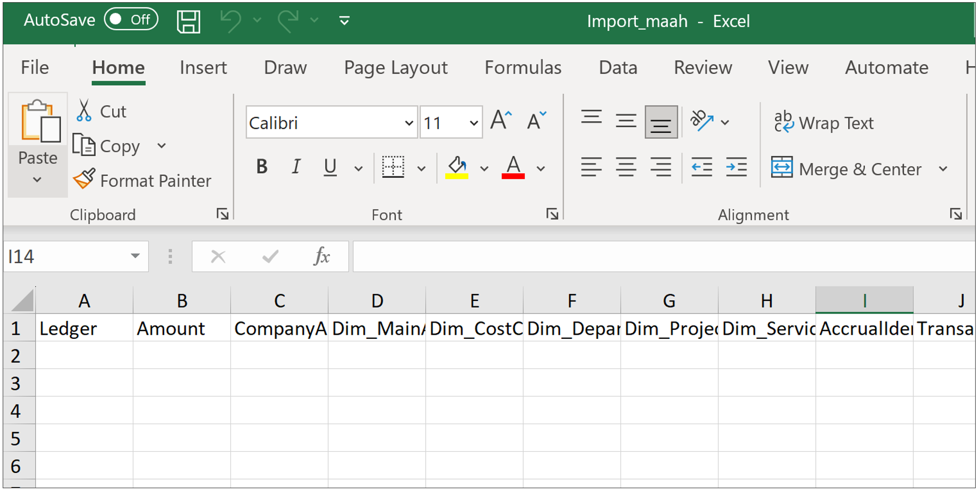Click the Cancel X formula icon
This screenshot has height=493, width=980.
218,257
